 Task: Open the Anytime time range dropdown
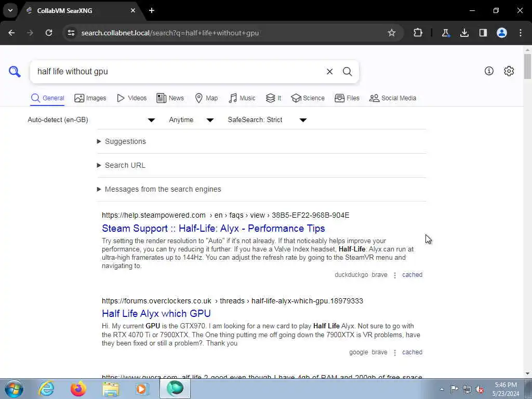[x=191, y=120]
